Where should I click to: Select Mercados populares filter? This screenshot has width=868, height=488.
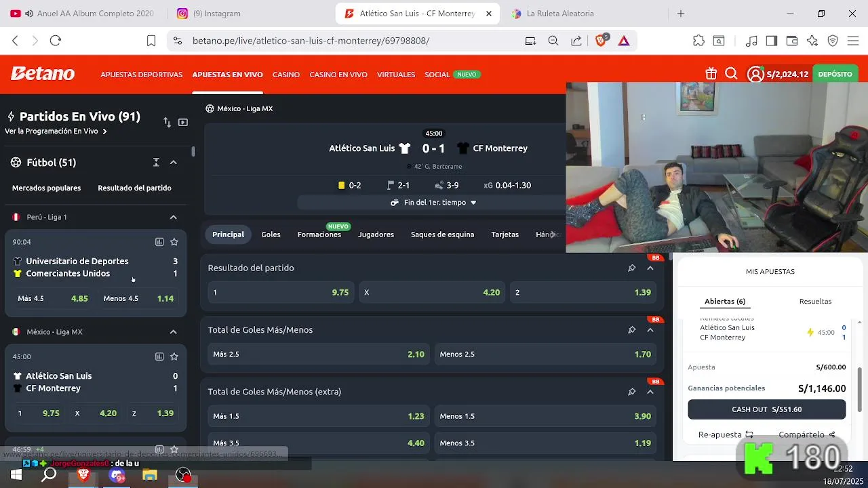click(x=46, y=188)
